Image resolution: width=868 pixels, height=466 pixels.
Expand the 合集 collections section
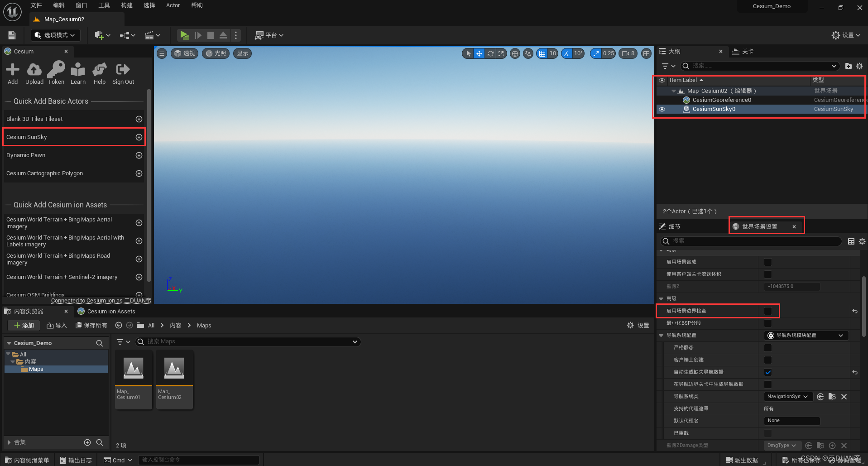tap(9, 442)
